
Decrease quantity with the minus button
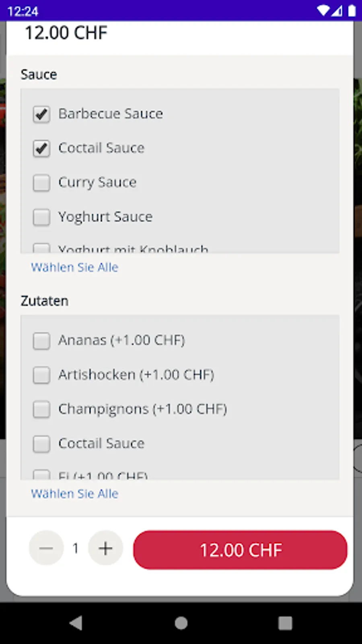(46, 548)
